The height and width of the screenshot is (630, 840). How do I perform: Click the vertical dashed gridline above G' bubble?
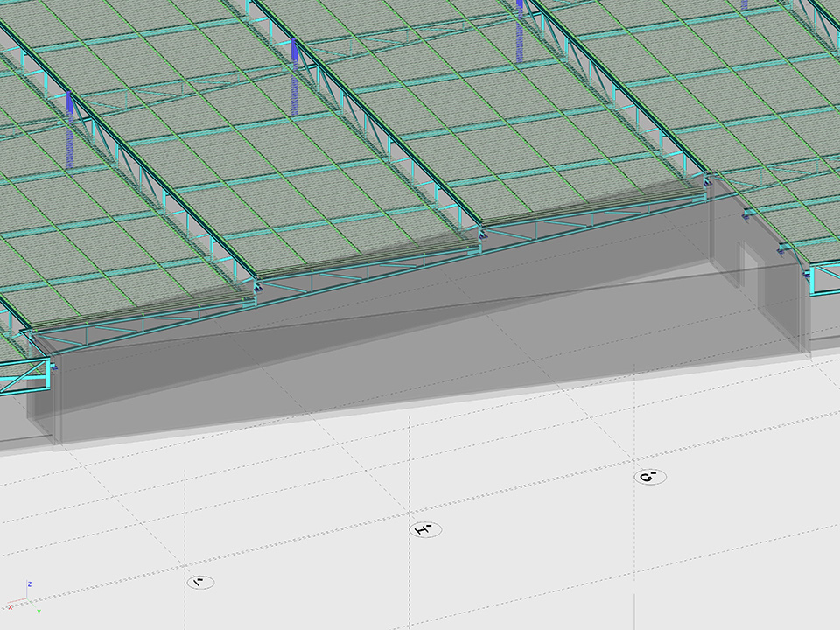click(x=634, y=420)
